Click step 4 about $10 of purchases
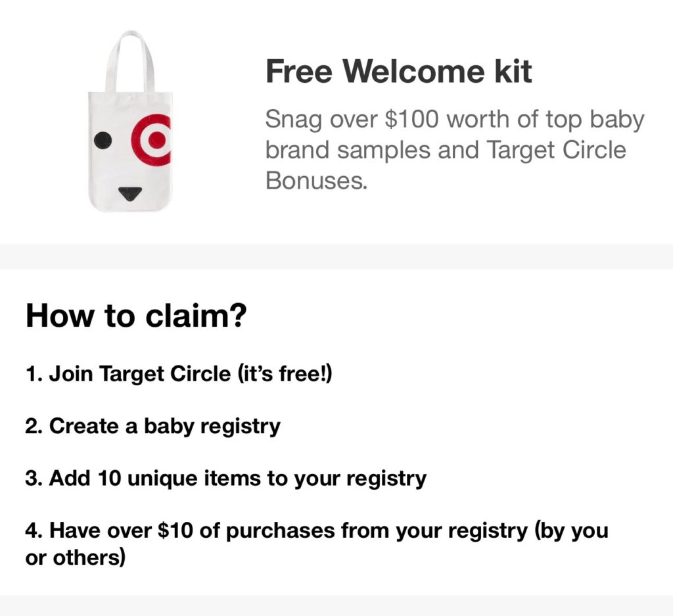Screen dimensions: 673x616 pos(317,544)
